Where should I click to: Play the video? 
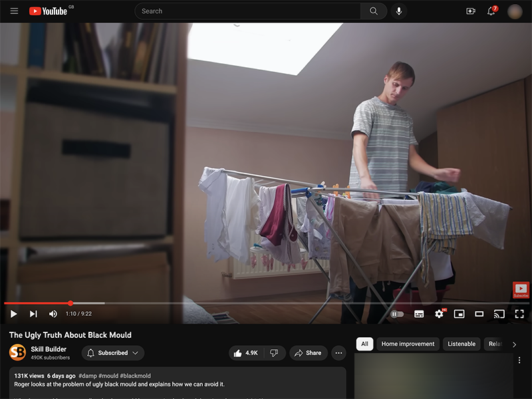coord(13,314)
